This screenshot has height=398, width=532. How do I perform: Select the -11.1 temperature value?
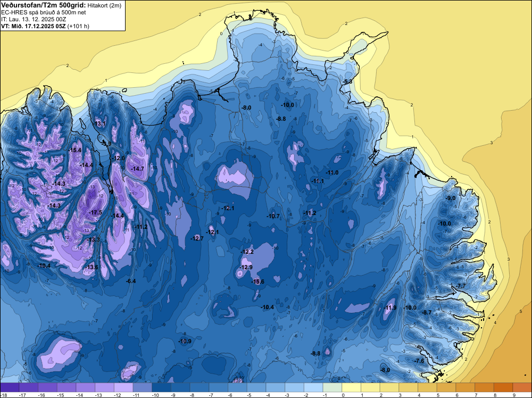pos(318,181)
